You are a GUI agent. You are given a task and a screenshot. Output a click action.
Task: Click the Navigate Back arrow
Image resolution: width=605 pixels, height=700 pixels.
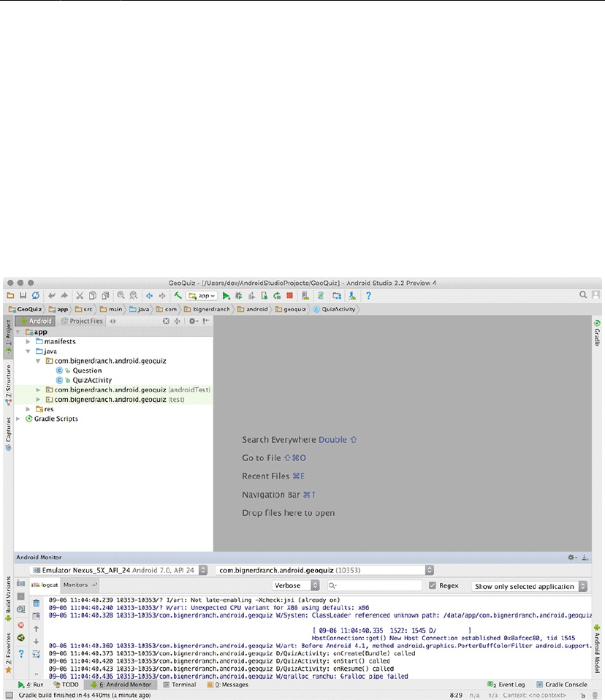[149, 295]
